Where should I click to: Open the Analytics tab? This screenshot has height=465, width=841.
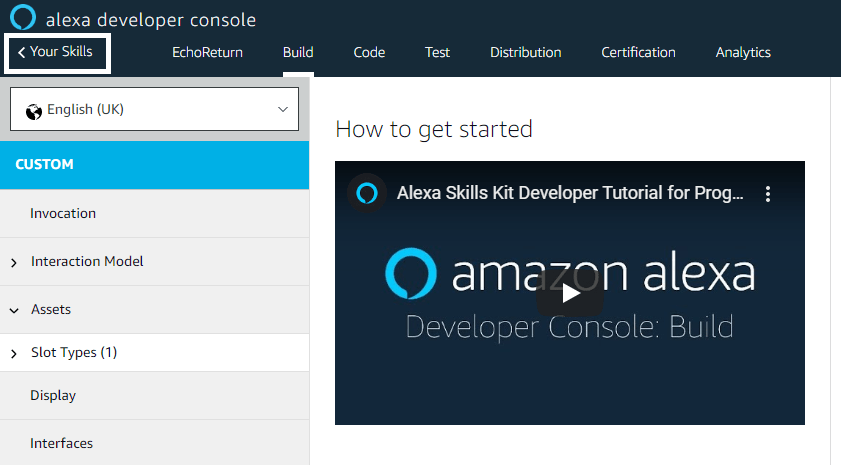pos(743,53)
